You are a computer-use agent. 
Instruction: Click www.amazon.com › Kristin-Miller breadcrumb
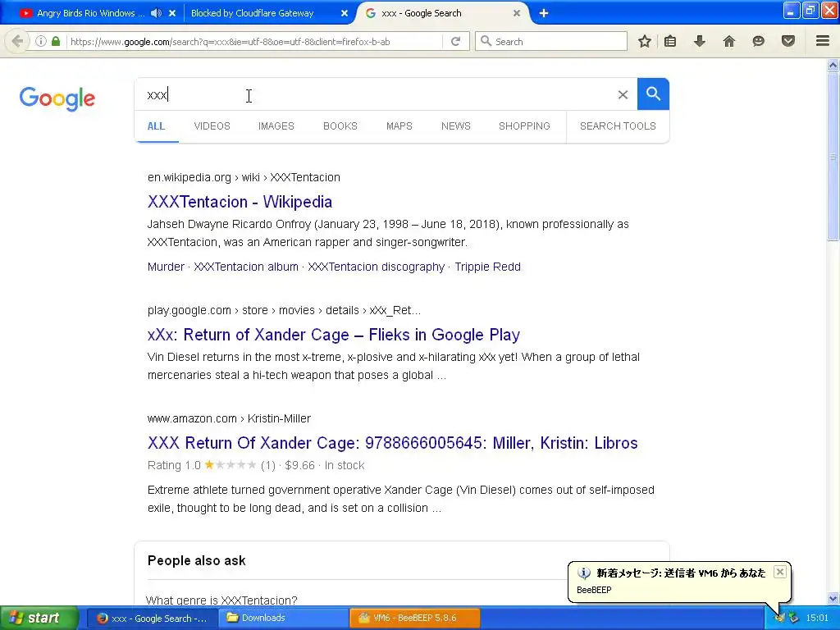[x=229, y=418]
